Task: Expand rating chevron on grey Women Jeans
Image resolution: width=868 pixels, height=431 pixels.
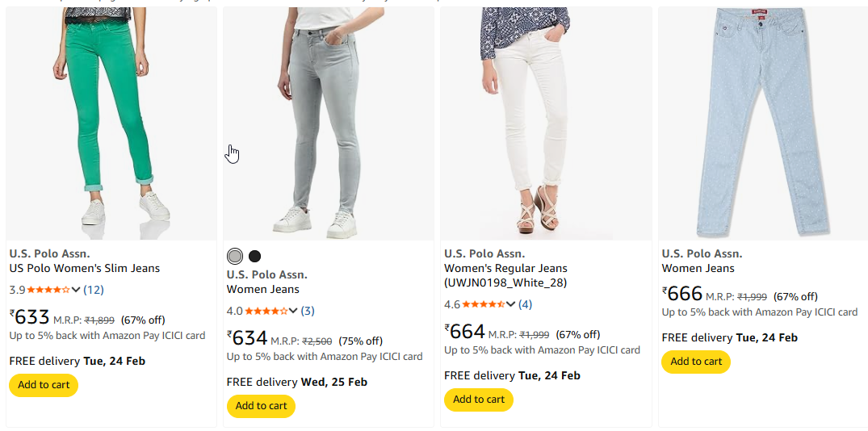Action: tap(294, 311)
